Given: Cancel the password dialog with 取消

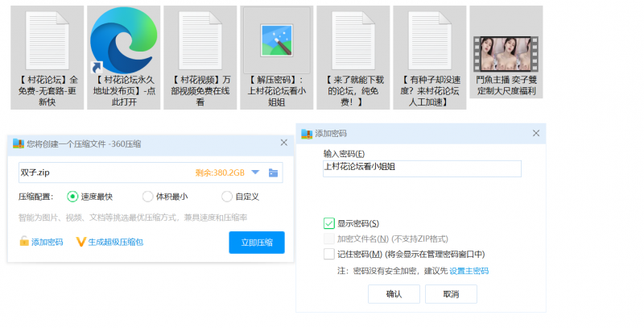Looking at the screenshot, I should [451, 294].
